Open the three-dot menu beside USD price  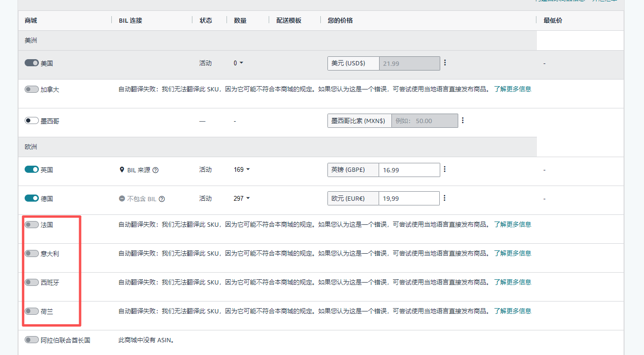tap(444, 63)
